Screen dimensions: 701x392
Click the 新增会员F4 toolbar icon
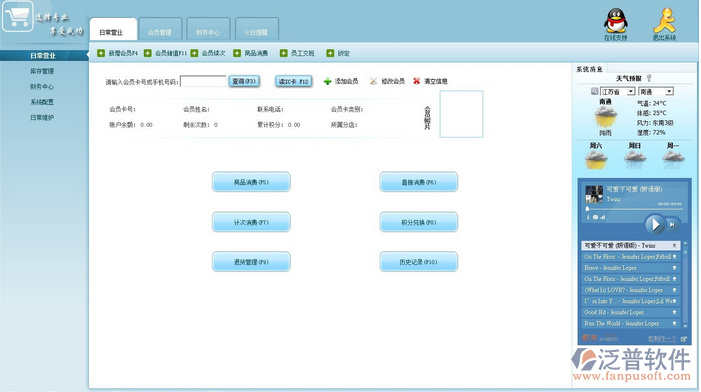pyautogui.click(x=101, y=53)
